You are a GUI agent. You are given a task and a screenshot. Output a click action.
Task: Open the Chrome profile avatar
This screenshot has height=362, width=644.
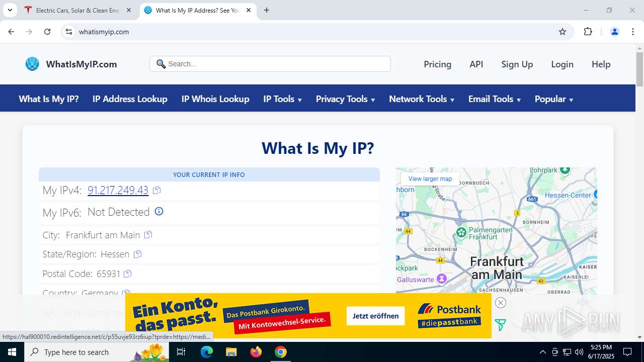(x=614, y=32)
